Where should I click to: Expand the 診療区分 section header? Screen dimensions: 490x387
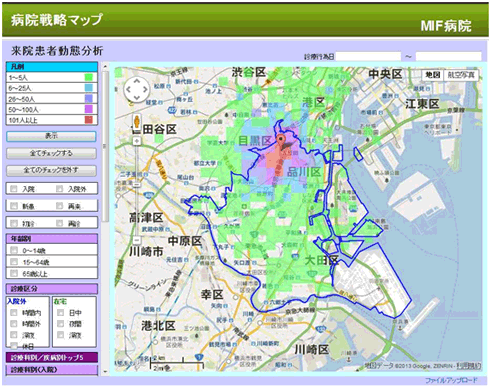(52, 289)
